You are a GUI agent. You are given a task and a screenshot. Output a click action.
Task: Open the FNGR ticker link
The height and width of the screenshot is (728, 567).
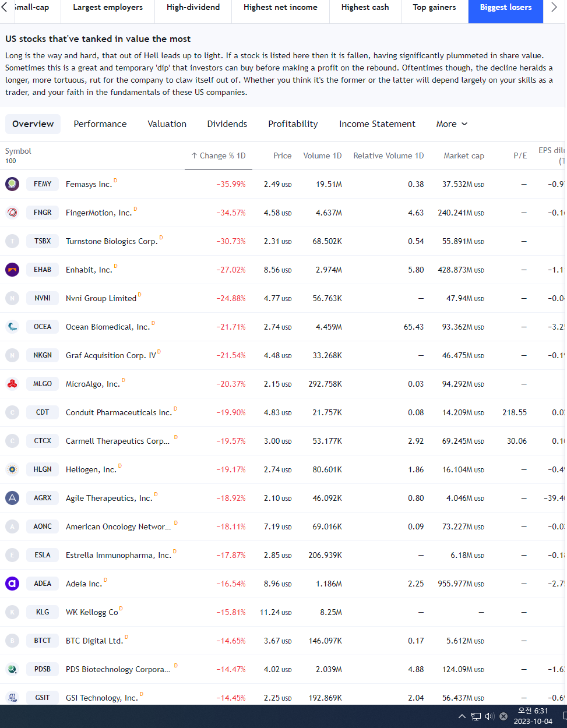coord(43,213)
